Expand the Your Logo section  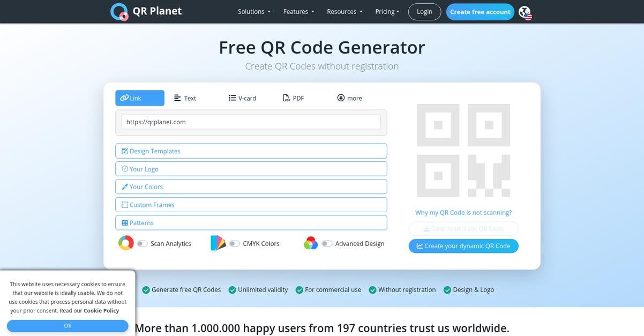[251, 169]
